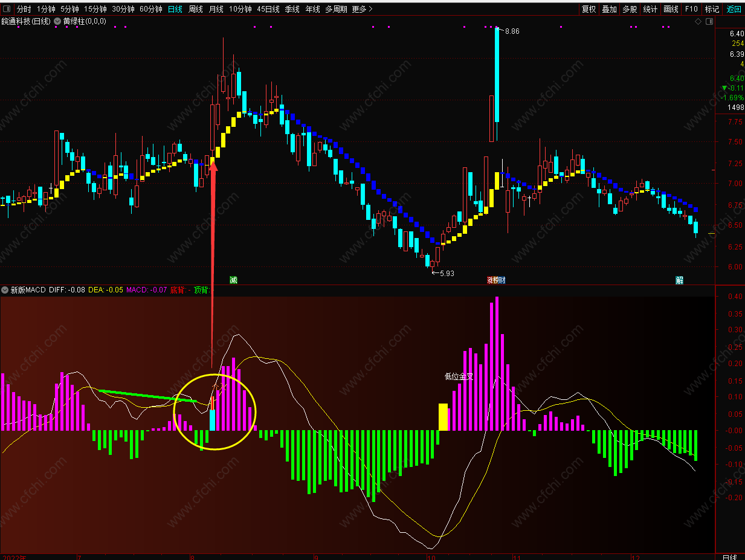The height and width of the screenshot is (560, 745).
Task: Switch to 10分钟 period
Action: click(240, 9)
